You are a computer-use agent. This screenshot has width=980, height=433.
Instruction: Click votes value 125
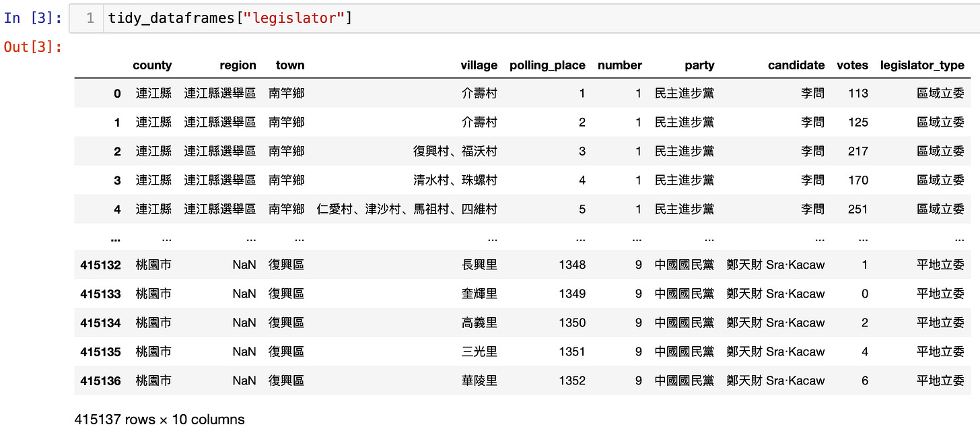[x=858, y=123]
